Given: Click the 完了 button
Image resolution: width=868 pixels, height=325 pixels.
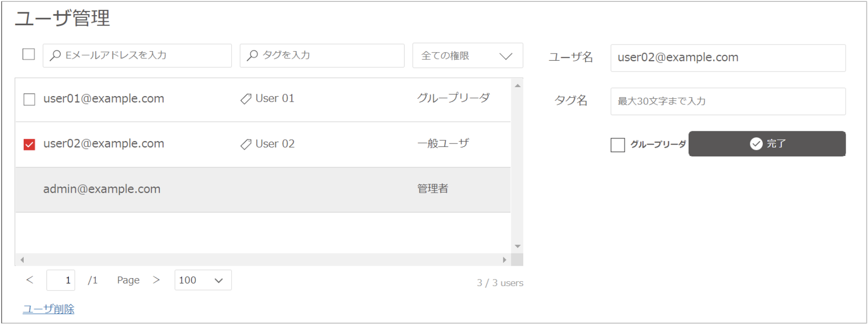Looking at the screenshot, I should (x=767, y=144).
